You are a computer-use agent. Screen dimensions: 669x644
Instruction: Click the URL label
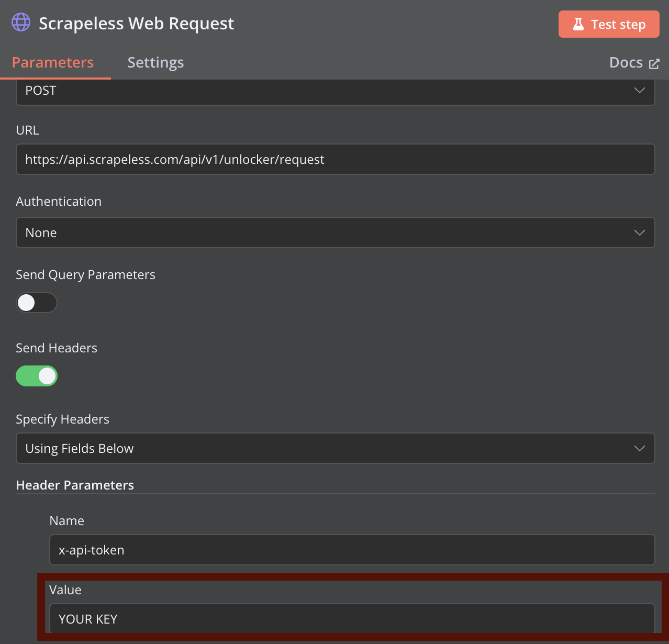[x=28, y=130]
